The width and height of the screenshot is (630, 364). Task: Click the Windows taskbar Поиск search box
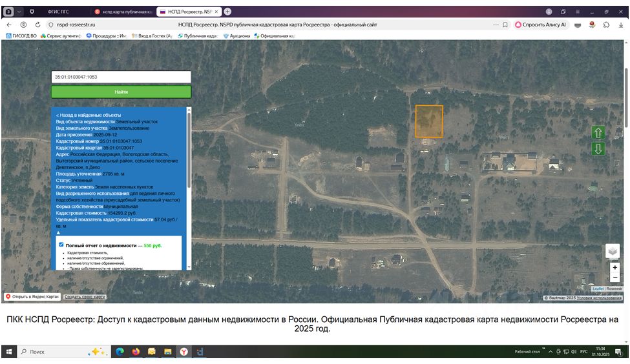coord(63,352)
